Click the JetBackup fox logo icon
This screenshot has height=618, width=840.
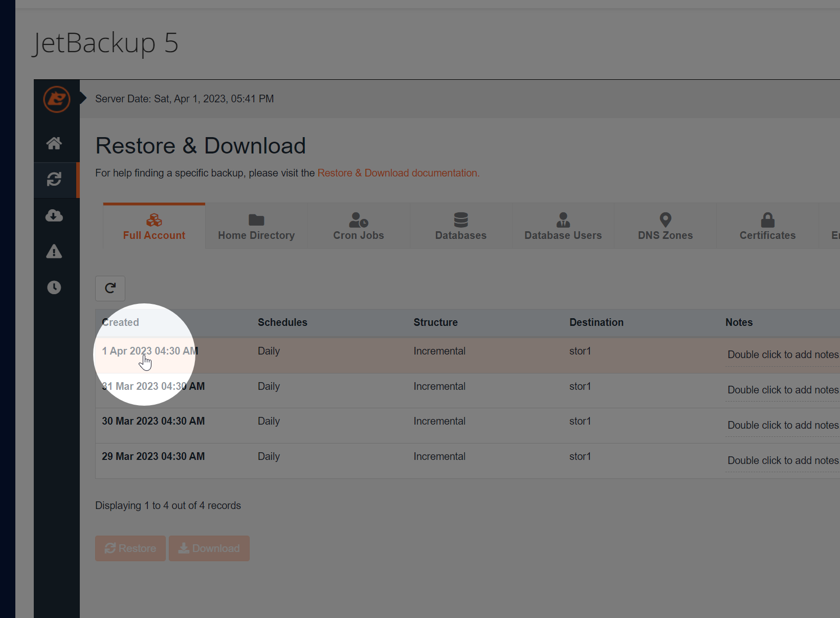(57, 99)
